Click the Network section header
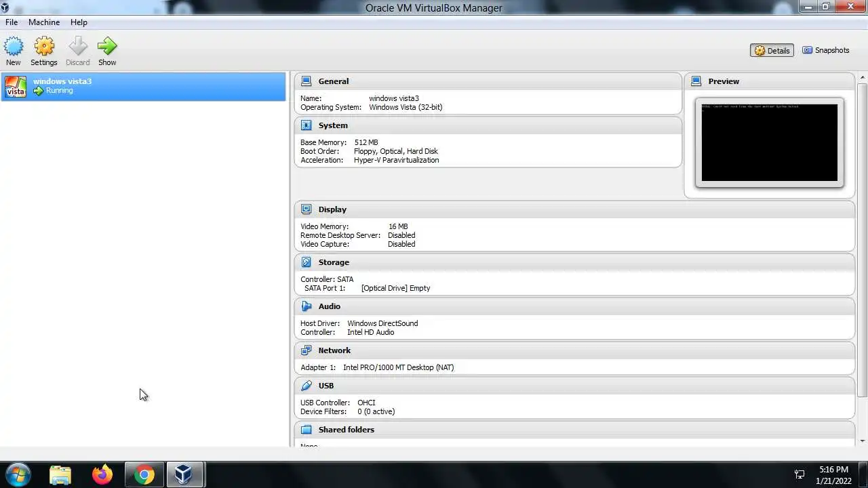Viewport: 868px width, 488px height. click(574, 350)
